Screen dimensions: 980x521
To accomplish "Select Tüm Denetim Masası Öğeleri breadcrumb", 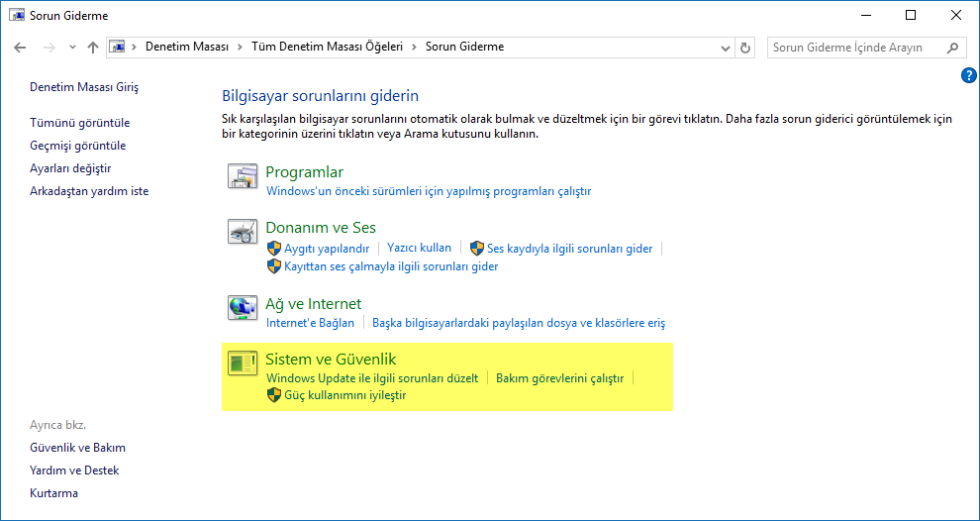I will pos(327,47).
